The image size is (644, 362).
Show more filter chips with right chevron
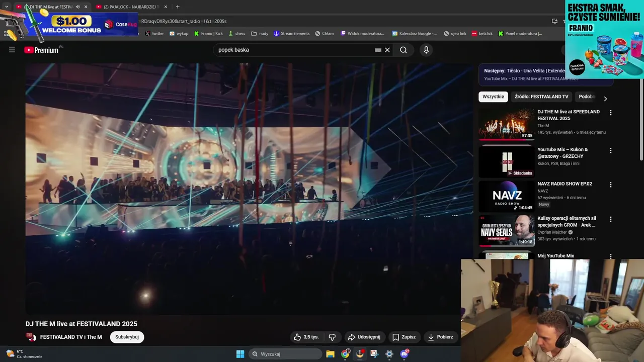[x=605, y=99]
